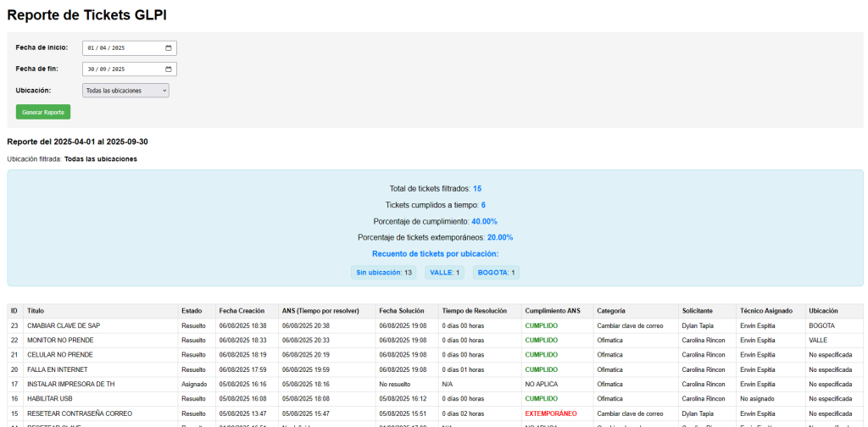This screenshot has width=868, height=427.
Task: Click the Generar Reporte button
Action: point(43,112)
